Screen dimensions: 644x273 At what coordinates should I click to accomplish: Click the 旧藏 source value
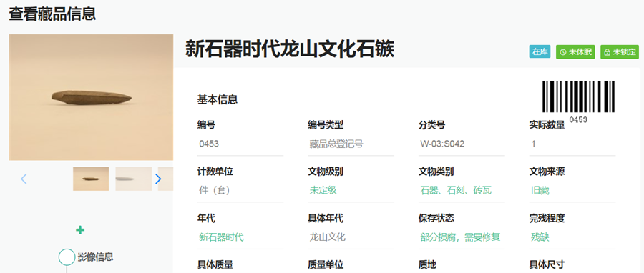coord(540,190)
